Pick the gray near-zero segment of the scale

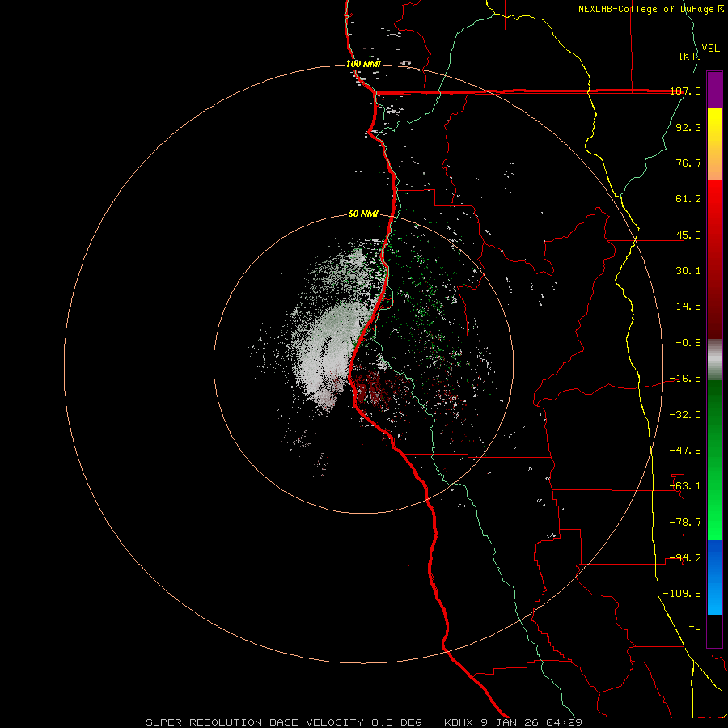coord(714,359)
